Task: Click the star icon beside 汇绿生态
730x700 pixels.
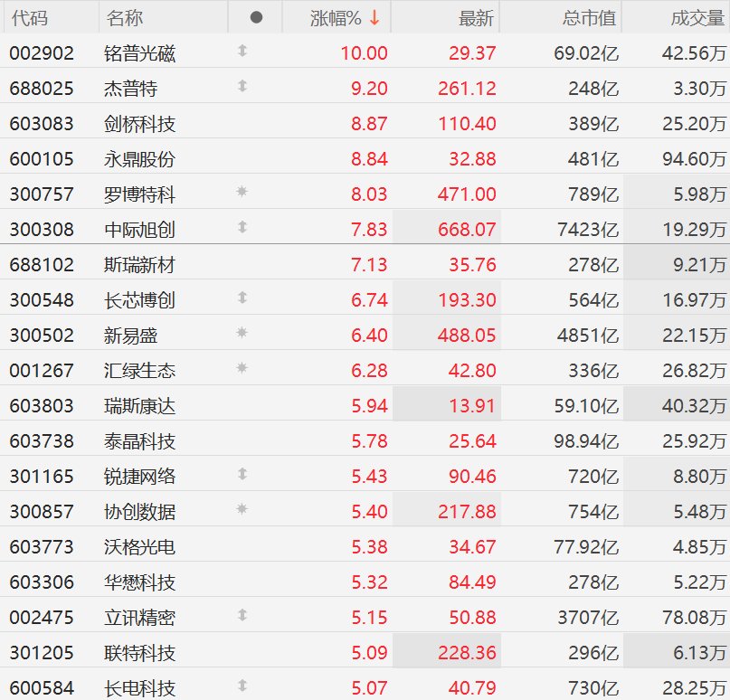Action: (242, 368)
